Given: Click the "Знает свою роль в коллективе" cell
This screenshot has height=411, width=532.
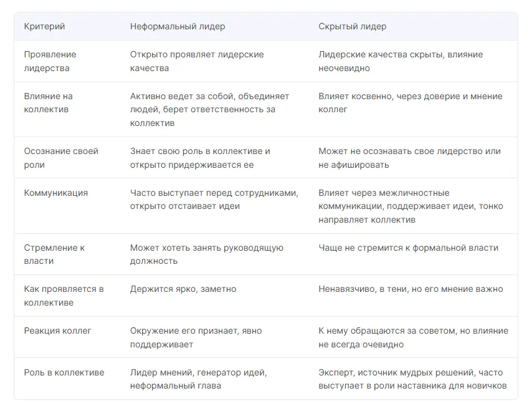Looking at the screenshot, I should [200, 158].
